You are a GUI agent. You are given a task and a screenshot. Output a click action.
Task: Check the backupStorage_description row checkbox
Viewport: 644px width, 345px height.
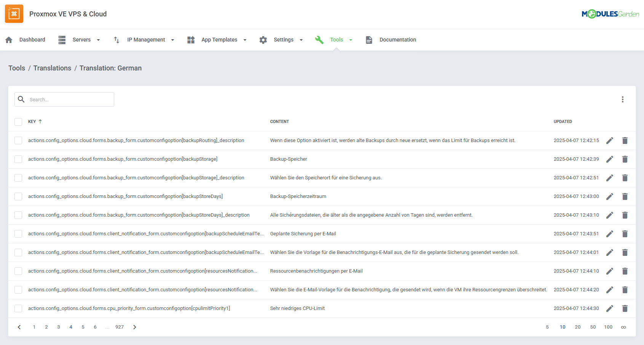[18, 178]
